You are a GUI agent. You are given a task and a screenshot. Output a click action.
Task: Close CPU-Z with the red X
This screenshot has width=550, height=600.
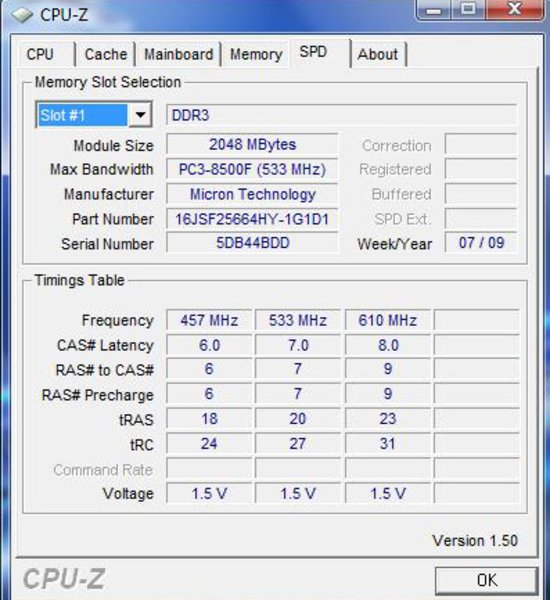[515, 9]
